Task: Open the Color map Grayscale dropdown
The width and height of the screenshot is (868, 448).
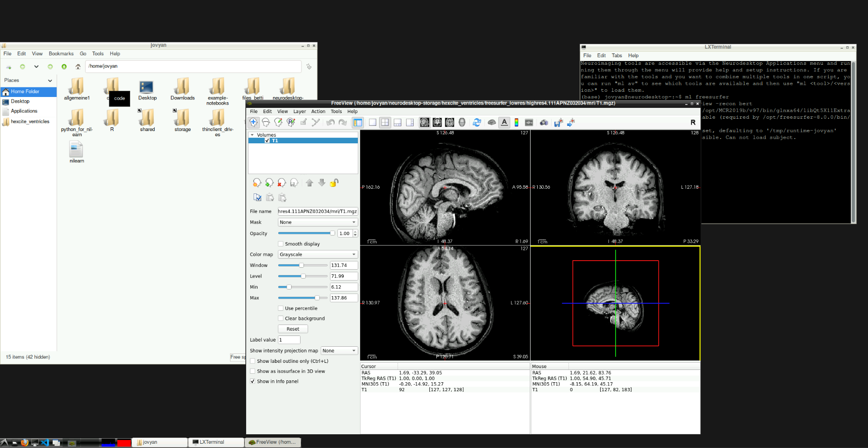Action: pos(318,255)
